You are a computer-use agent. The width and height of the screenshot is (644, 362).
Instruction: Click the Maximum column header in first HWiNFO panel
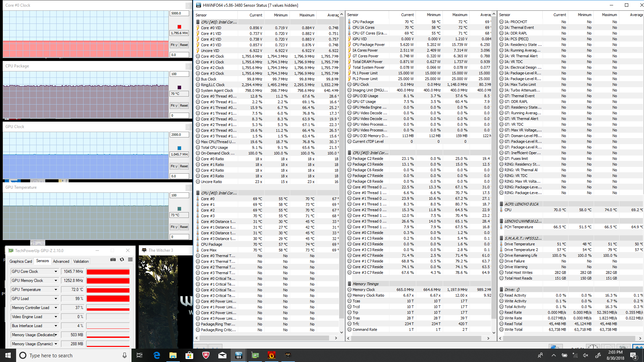pos(303,15)
